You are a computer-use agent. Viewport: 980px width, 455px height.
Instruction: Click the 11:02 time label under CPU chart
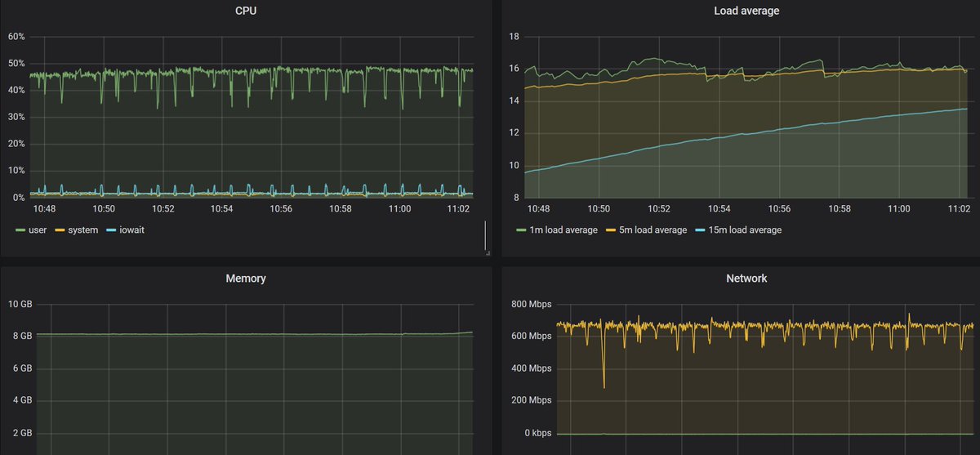[x=459, y=210]
